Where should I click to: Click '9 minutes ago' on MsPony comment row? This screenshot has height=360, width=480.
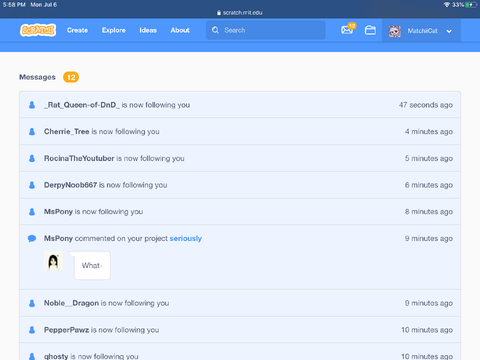pyautogui.click(x=429, y=238)
